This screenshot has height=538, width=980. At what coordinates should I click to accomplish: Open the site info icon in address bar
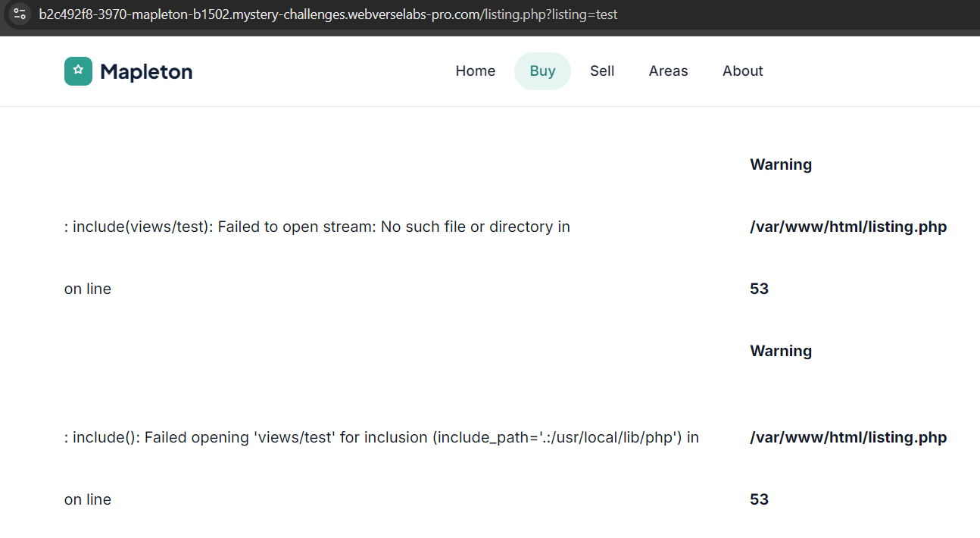[20, 14]
